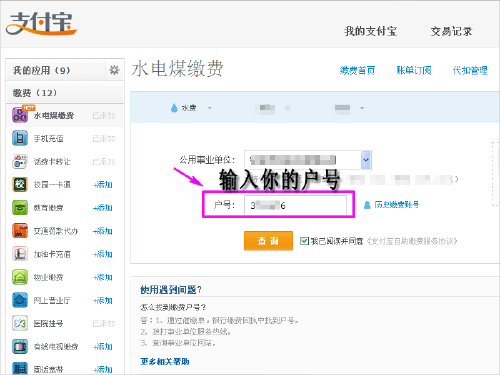Open the blurred city dropdown arrow
The height and width of the screenshot is (375, 500).
362,108
